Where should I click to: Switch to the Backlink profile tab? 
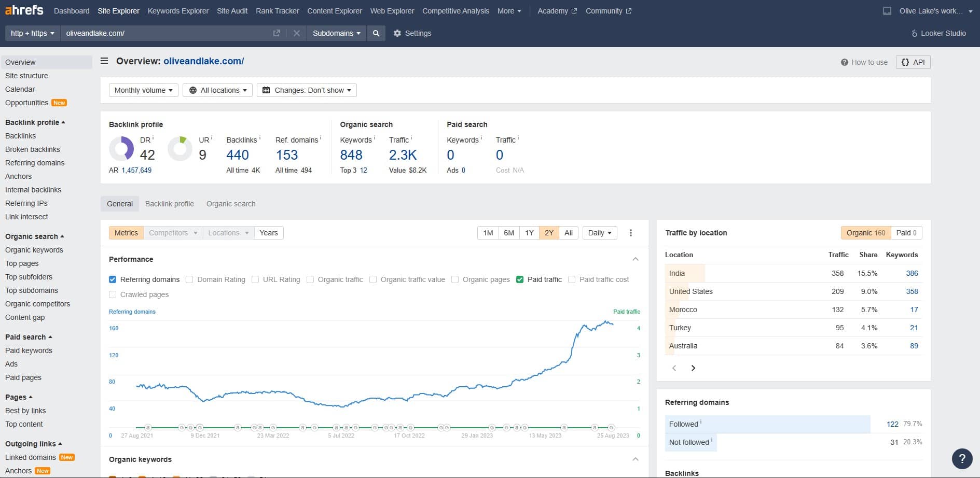pyautogui.click(x=170, y=204)
